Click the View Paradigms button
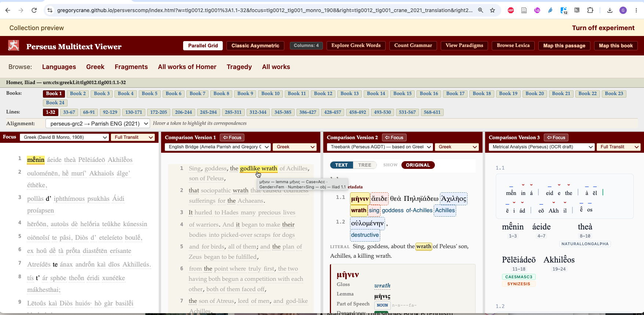 coord(464,46)
